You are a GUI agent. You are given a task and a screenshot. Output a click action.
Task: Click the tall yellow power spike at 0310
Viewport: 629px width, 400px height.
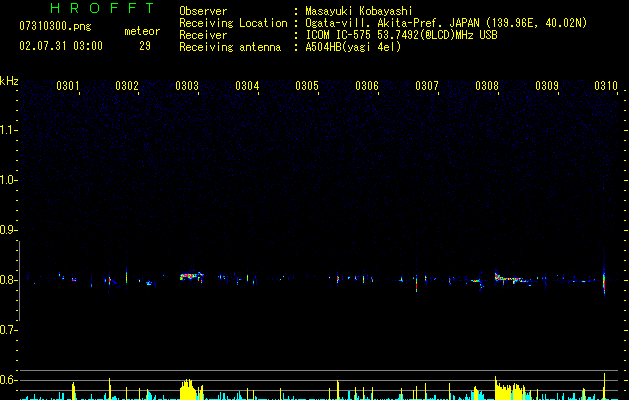pyautogui.click(x=604, y=386)
